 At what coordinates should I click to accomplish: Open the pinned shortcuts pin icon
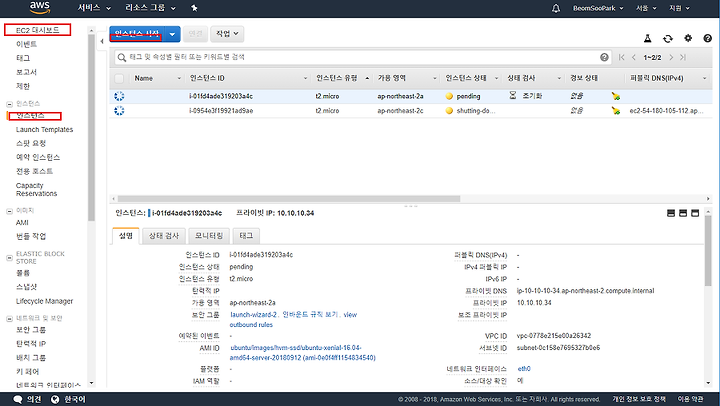tap(194, 8)
